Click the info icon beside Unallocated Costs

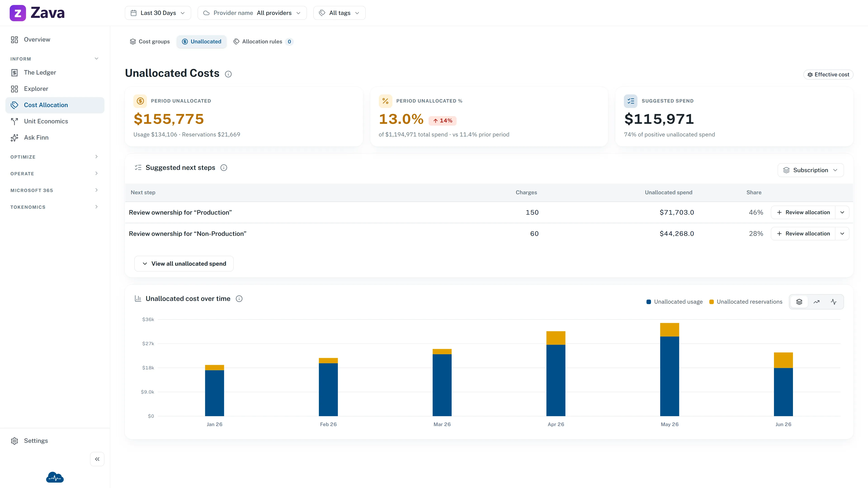228,74
